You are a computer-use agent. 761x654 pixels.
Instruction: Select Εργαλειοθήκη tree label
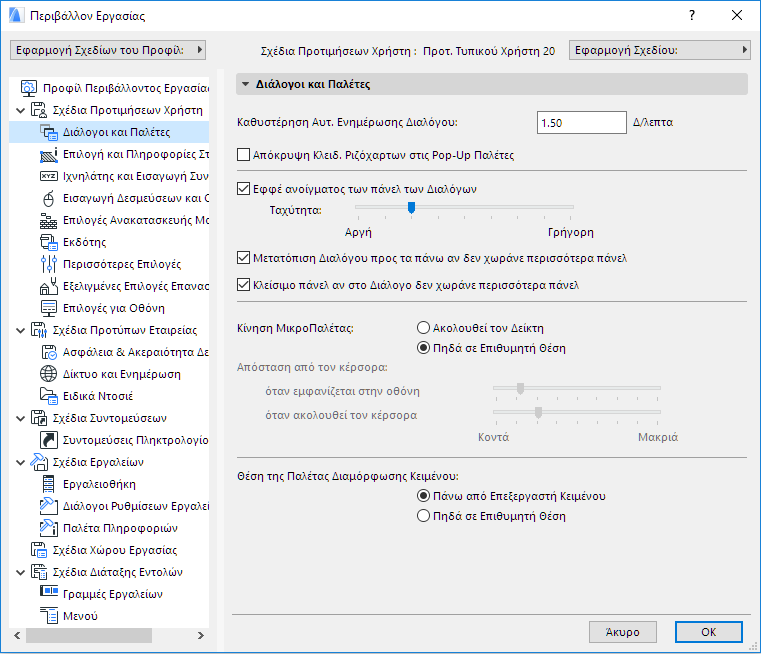[x=99, y=484]
